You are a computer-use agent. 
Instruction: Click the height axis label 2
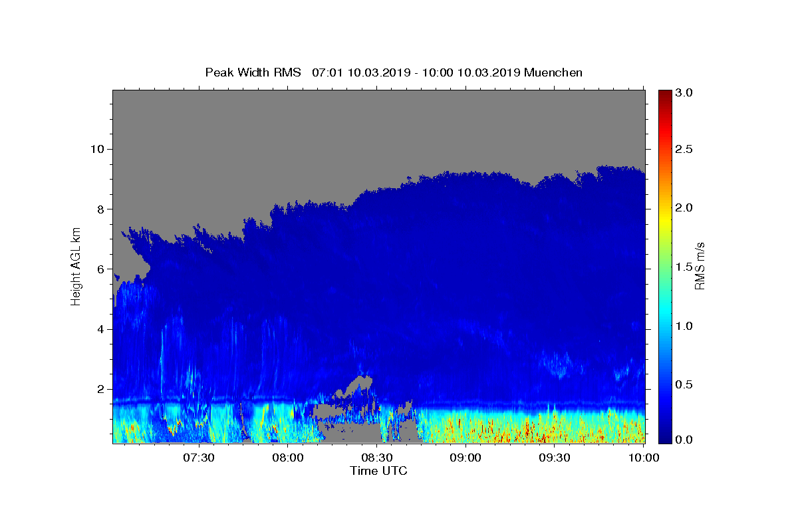[x=101, y=389]
